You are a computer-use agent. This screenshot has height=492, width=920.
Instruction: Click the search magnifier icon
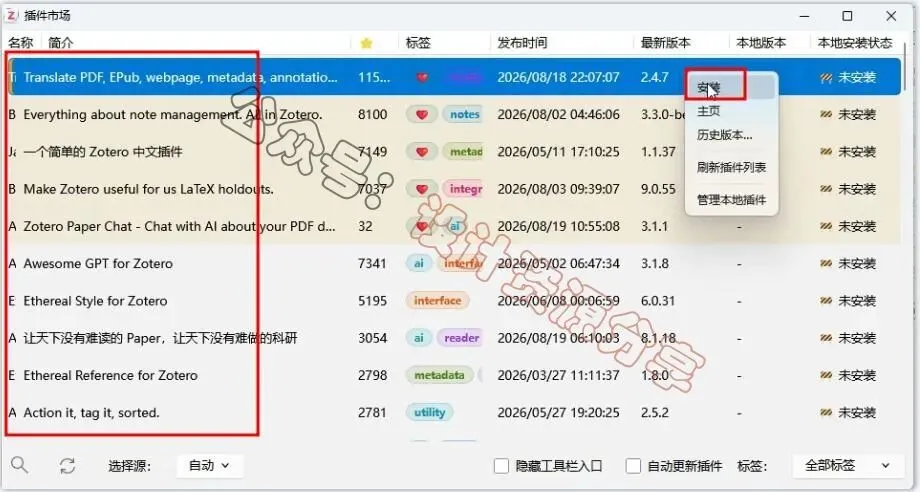point(19,466)
